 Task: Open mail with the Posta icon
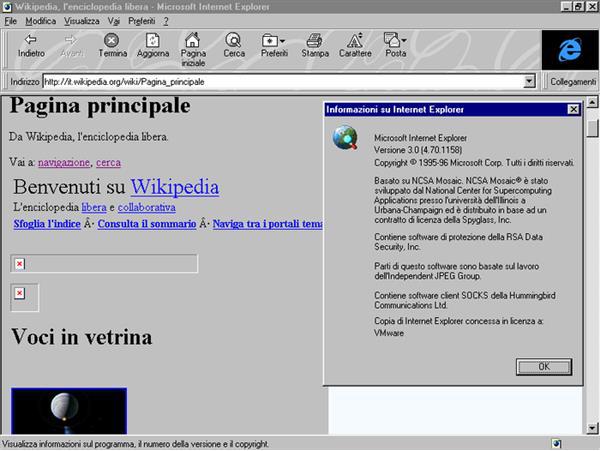pos(391,40)
